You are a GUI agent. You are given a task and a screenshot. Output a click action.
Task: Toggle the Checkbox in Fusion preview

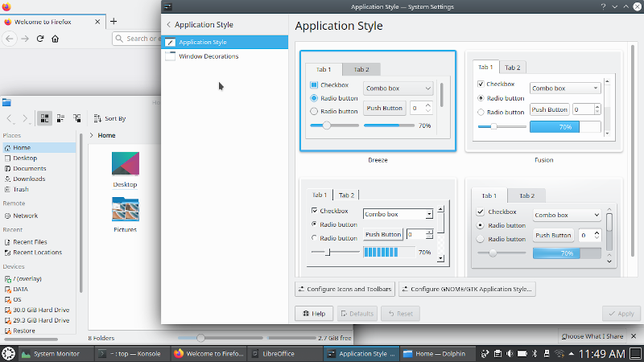tap(481, 84)
